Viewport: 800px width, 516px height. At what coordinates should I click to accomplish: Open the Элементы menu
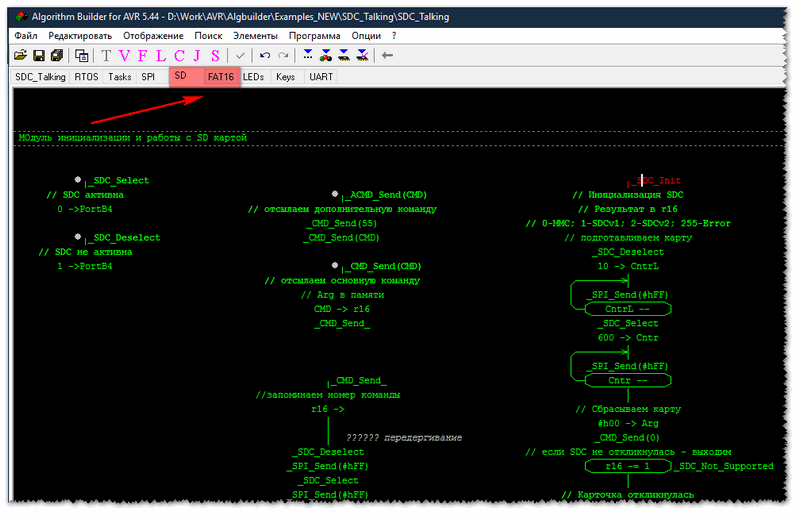[x=254, y=35]
